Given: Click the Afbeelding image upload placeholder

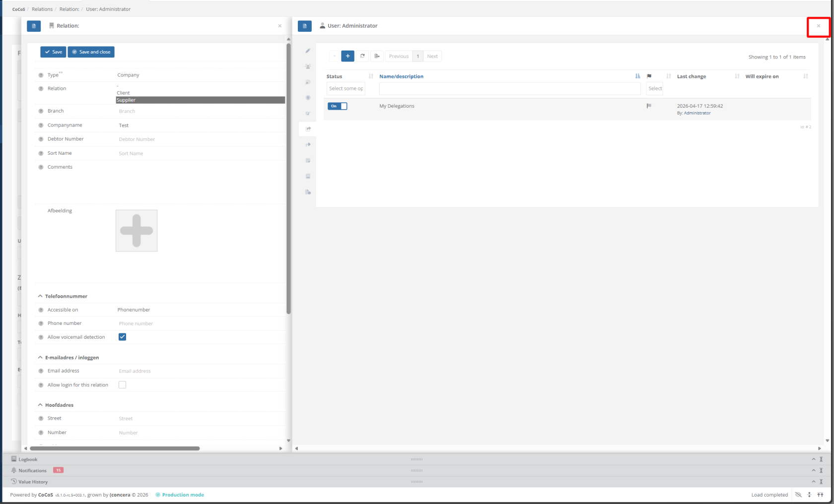Looking at the screenshot, I should (x=137, y=231).
